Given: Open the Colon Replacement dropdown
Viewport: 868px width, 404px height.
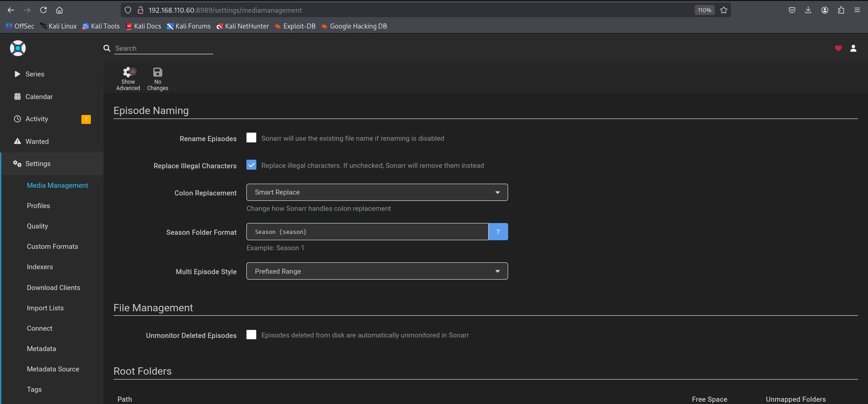Looking at the screenshot, I should (x=377, y=192).
